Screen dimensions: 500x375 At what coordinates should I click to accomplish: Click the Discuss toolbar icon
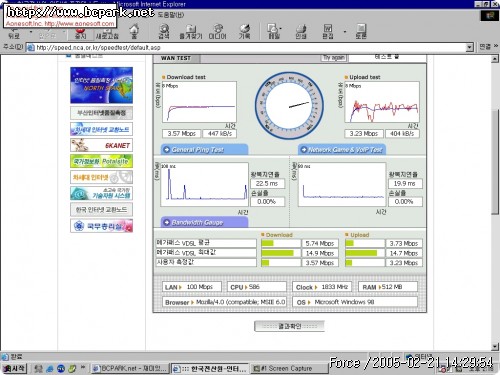[361, 31]
